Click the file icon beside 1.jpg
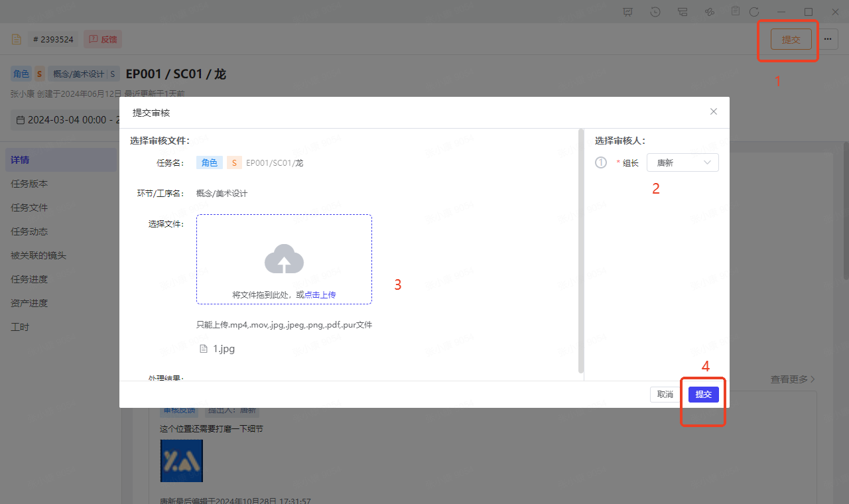The height and width of the screenshot is (504, 849). point(204,349)
